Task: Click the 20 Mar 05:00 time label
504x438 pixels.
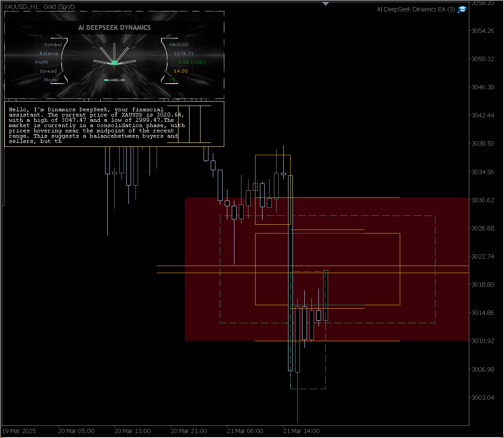Action: (76, 431)
